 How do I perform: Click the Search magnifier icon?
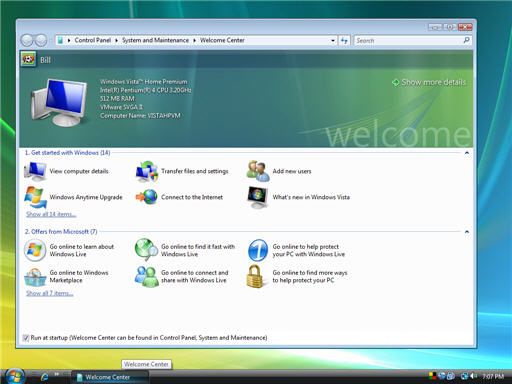tap(466, 40)
